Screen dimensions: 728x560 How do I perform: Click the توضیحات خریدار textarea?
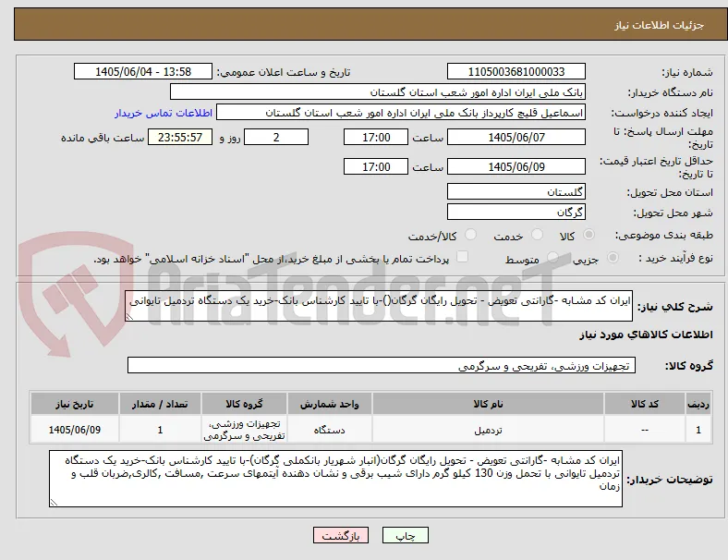click(x=335, y=479)
